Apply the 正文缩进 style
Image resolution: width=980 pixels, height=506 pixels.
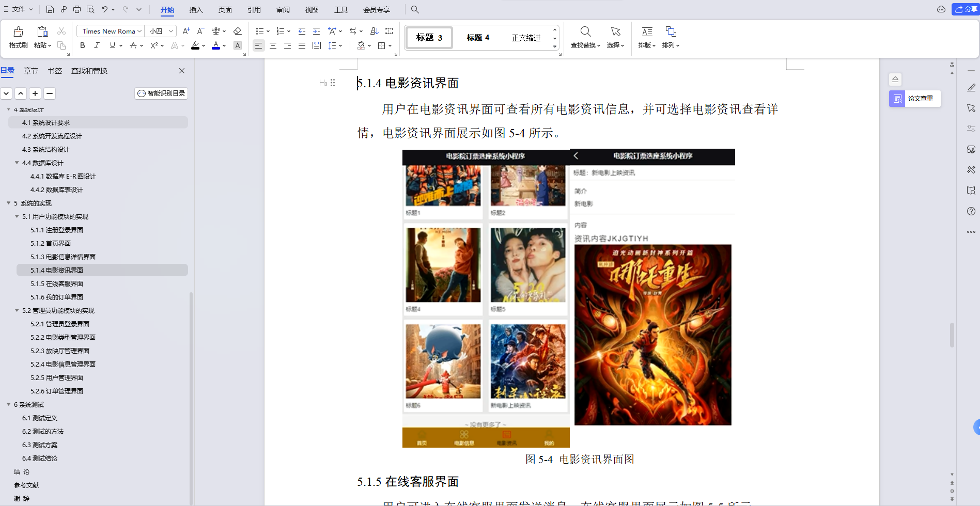526,38
